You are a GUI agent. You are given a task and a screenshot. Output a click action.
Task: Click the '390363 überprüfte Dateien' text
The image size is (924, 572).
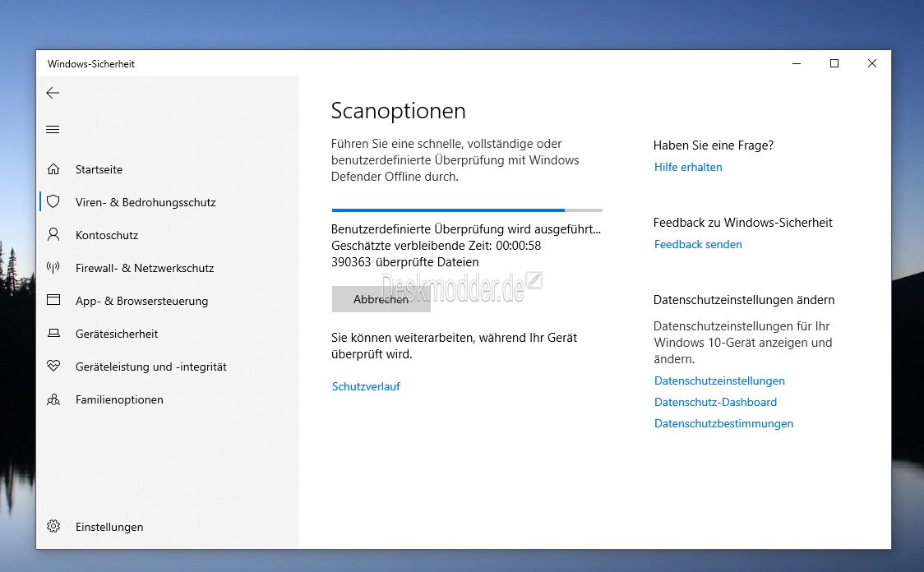coord(404,262)
